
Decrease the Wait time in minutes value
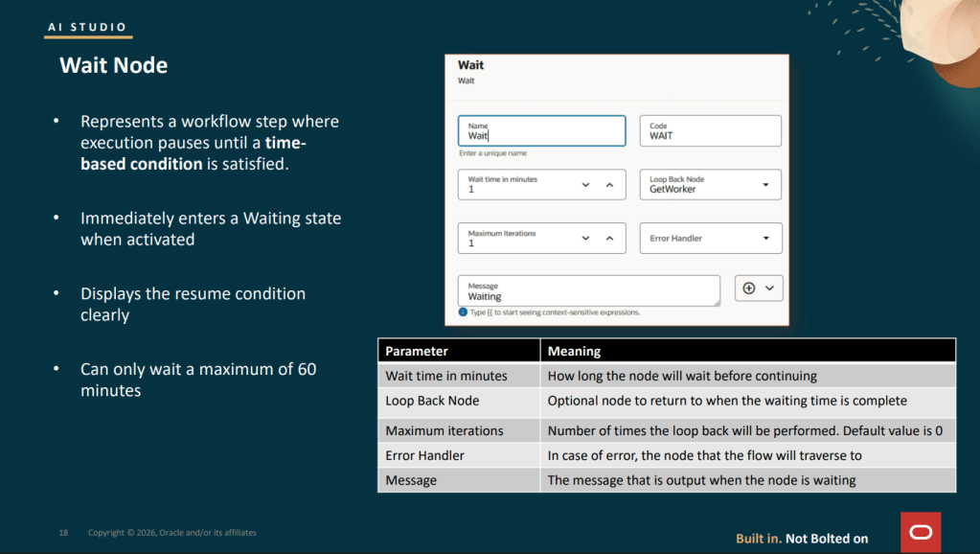click(x=585, y=185)
